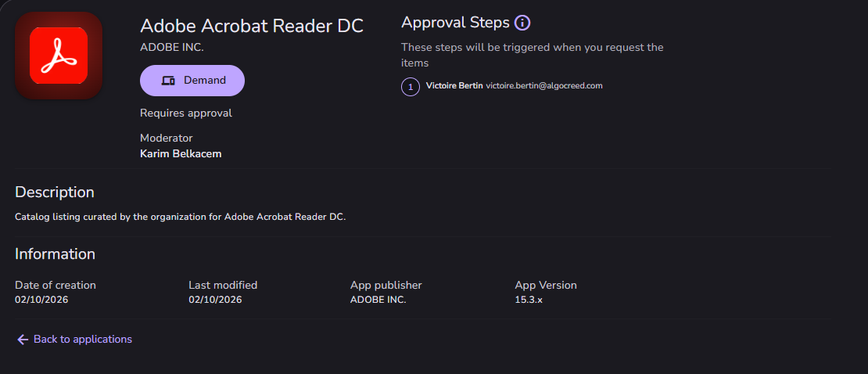868x374 pixels.
Task: Click the Last modified date value
Action: tap(215, 300)
